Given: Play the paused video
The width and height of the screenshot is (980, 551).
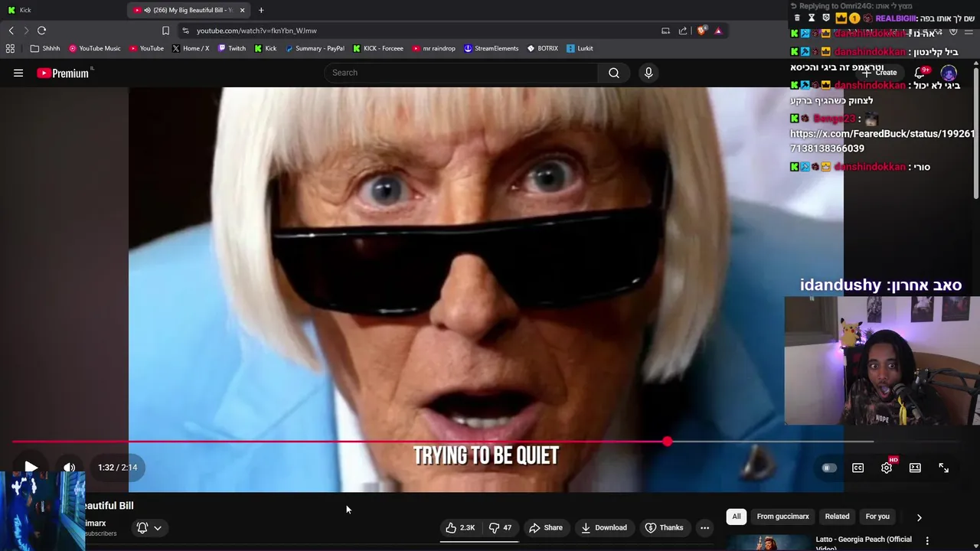Looking at the screenshot, I should coord(31,467).
